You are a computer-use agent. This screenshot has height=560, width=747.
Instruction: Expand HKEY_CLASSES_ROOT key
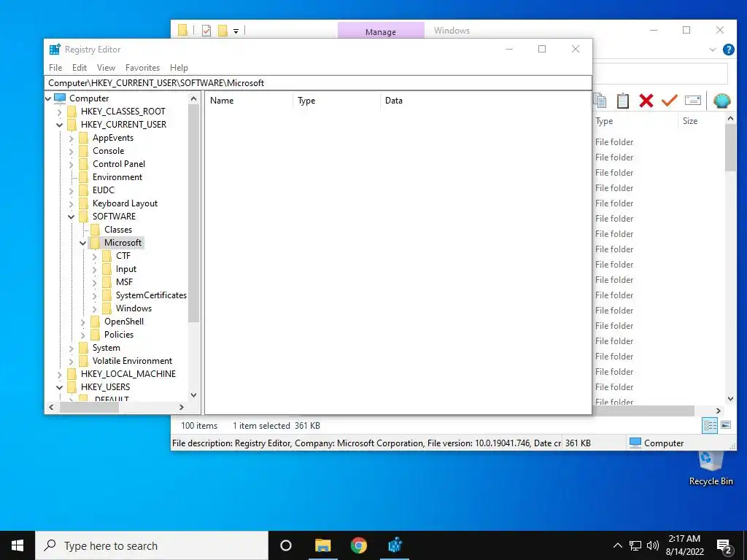60,112
